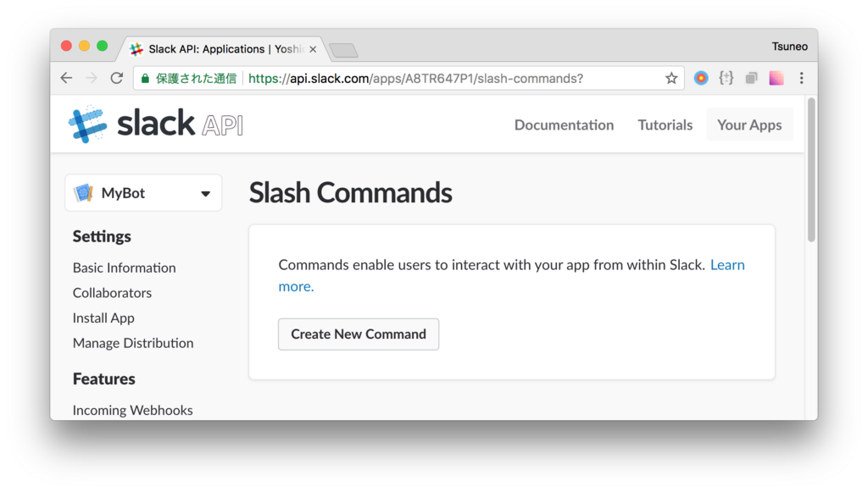Click the Tsuneo profile name
The image size is (868, 492).
[x=789, y=47]
